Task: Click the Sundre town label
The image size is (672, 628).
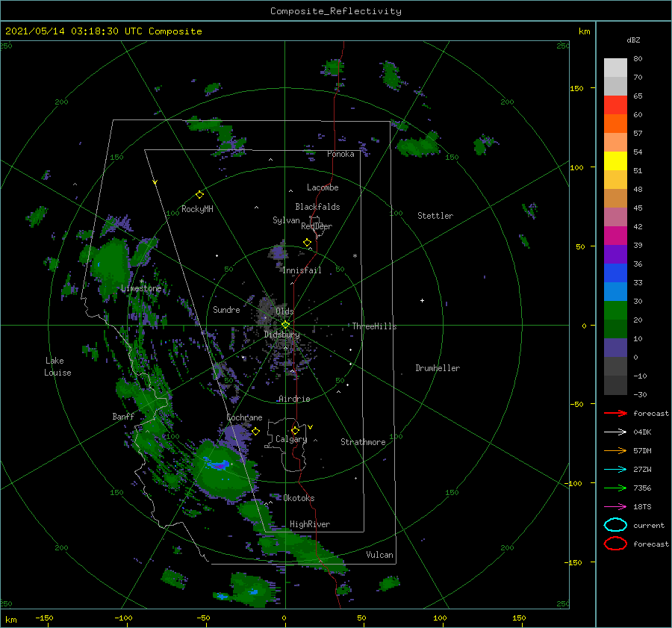Action: tap(226, 309)
